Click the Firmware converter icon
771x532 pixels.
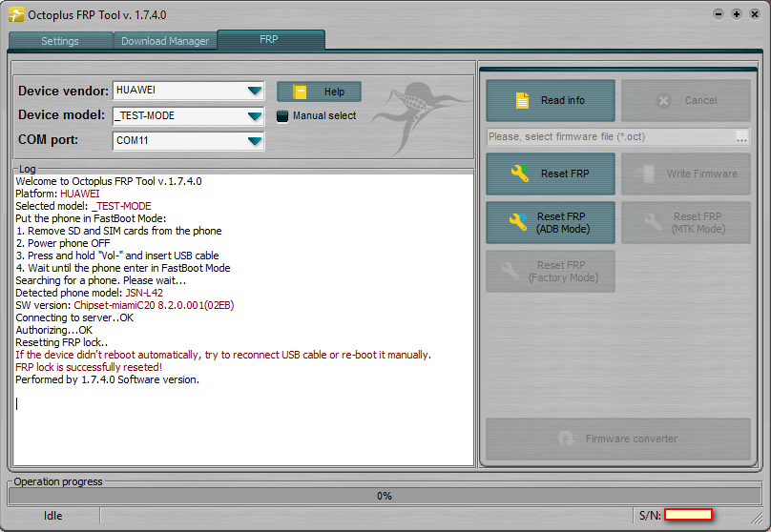point(566,439)
